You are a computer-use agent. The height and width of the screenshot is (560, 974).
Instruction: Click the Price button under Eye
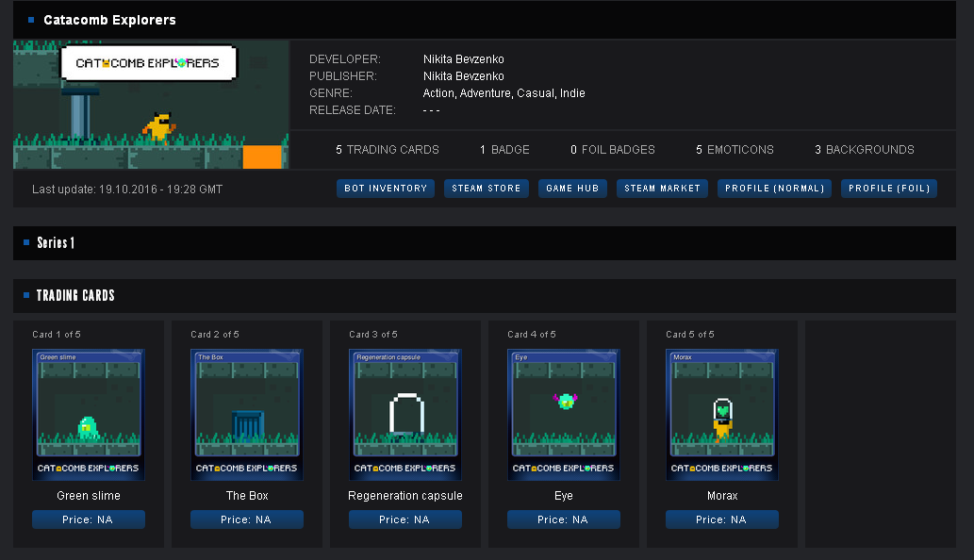tap(564, 519)
